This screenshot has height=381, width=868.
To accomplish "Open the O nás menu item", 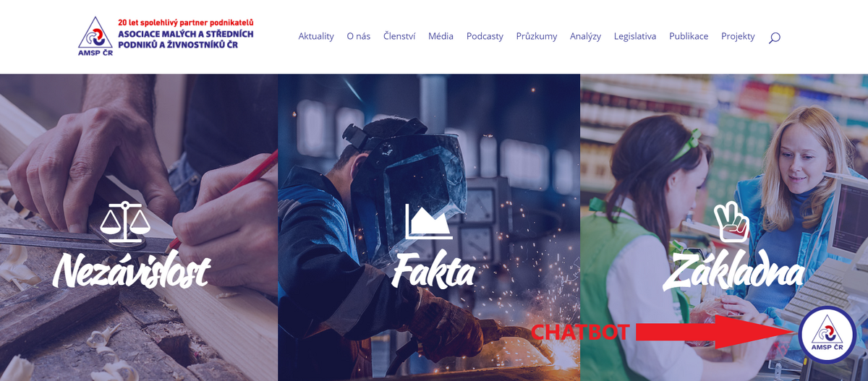I will coord(359,36).
